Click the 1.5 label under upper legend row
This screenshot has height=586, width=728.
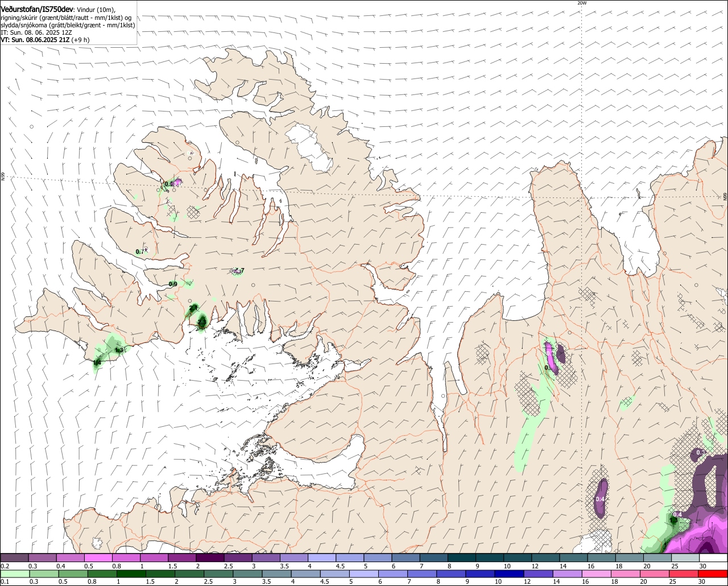pos(172,566)
